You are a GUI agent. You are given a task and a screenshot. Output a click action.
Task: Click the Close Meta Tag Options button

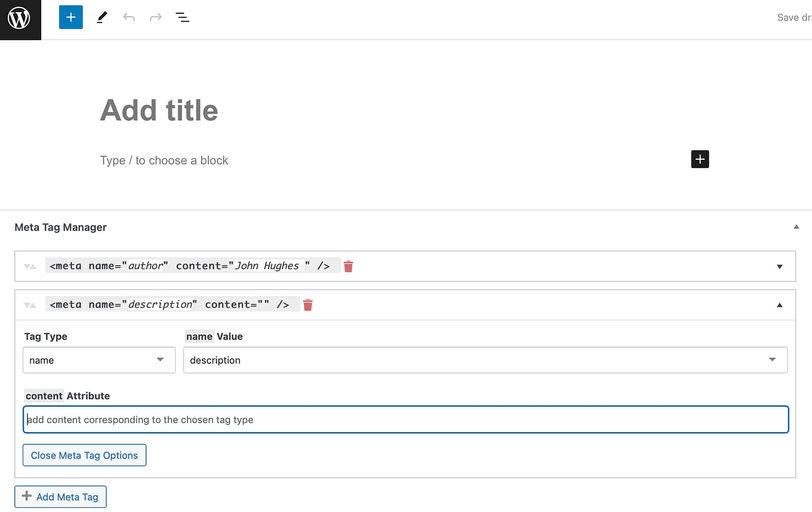(x=84, y=455)
